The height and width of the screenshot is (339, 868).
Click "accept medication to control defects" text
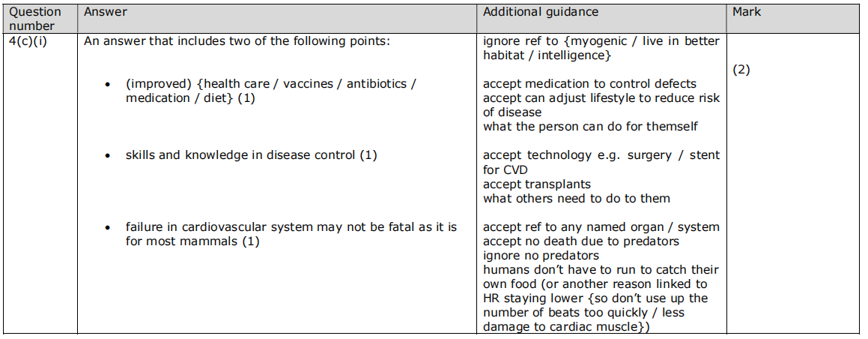(589, 84)
